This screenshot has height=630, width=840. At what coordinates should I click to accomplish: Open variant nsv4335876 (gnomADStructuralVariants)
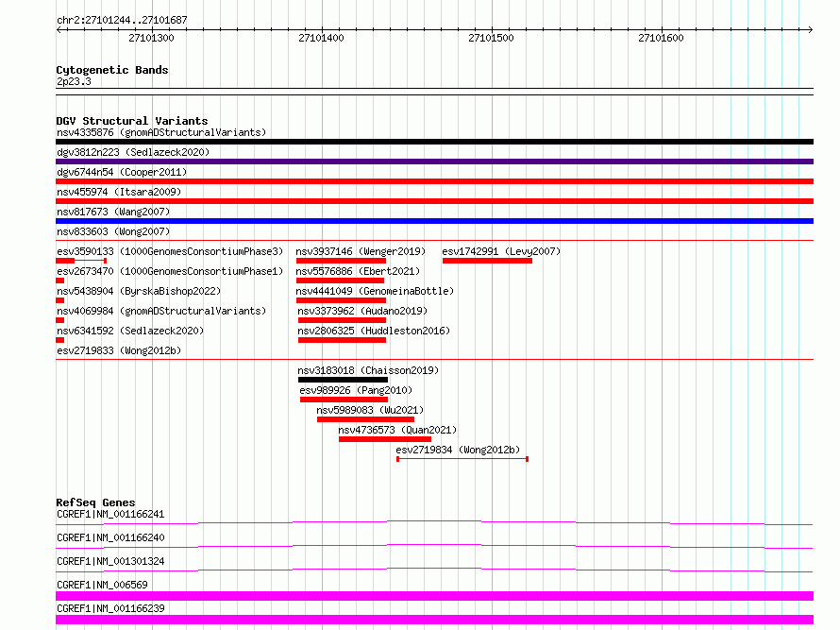coord(161,132)
